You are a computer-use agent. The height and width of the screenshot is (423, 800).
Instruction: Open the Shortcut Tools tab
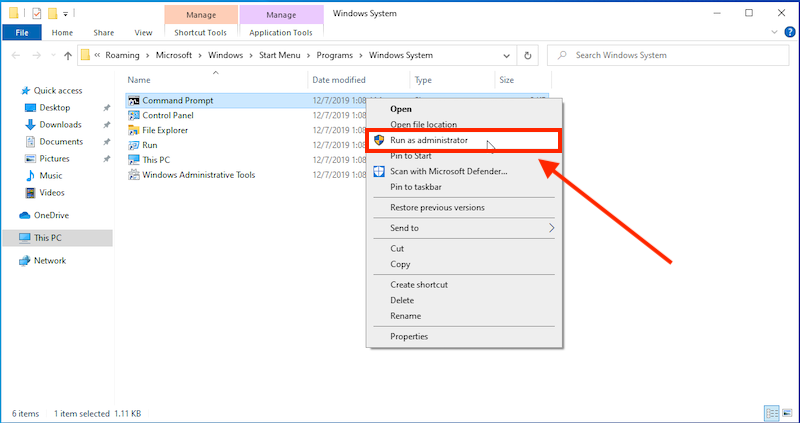coord(201,33)
